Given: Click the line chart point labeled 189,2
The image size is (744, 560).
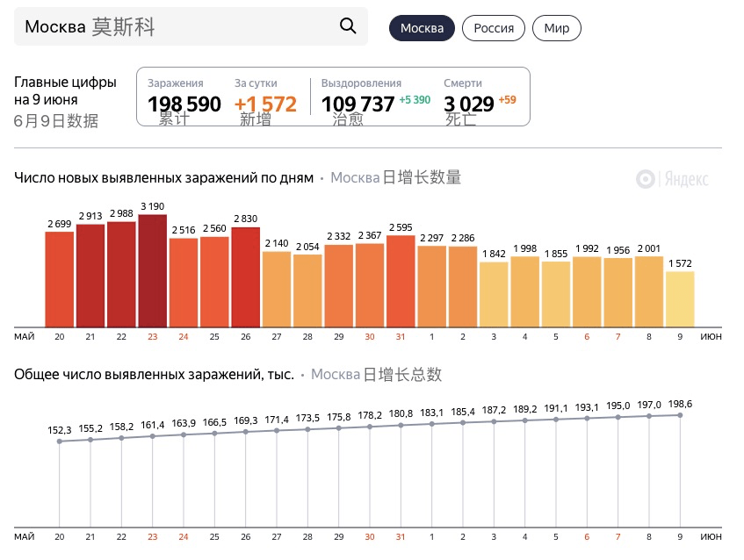Looking at the screenshot, I should [x=524, y=420].
